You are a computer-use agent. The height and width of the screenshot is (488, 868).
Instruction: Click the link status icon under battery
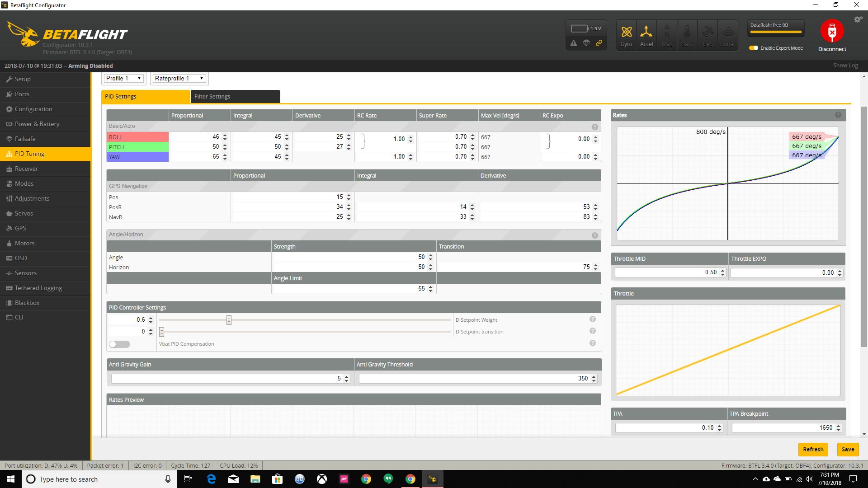[x=599, y=43]
